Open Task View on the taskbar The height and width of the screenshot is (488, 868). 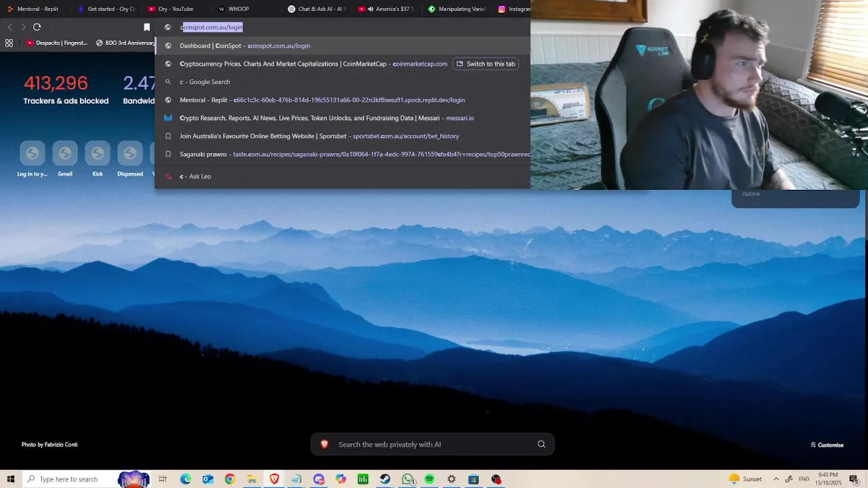tap(163, 479)
